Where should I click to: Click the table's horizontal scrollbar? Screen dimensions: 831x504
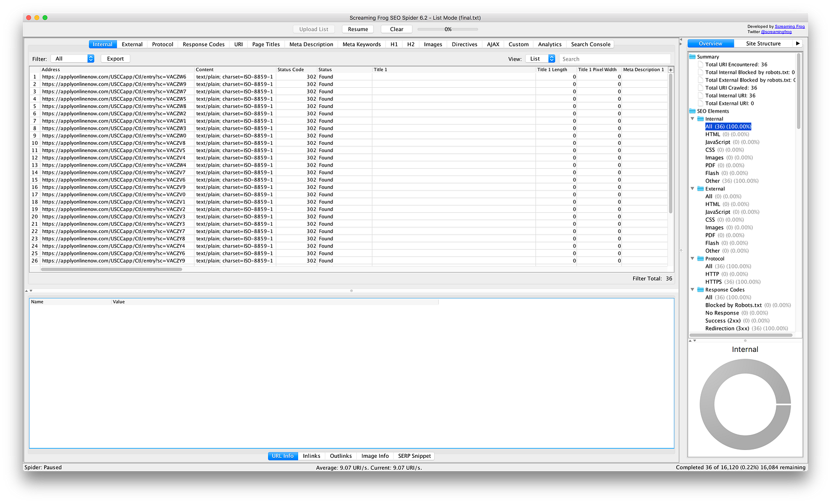coord(112,269)
